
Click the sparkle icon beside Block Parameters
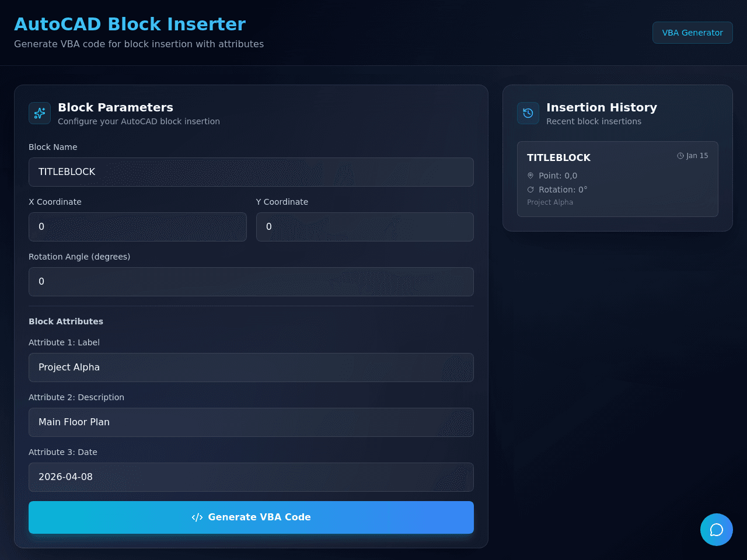pos(40,113)
